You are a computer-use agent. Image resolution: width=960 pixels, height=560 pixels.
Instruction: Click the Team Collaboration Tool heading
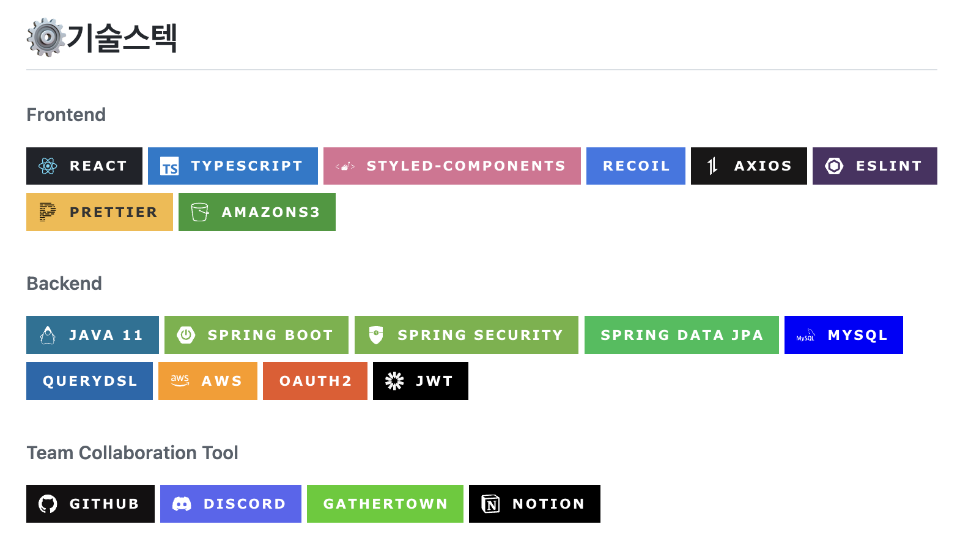[x=132, y=453]
